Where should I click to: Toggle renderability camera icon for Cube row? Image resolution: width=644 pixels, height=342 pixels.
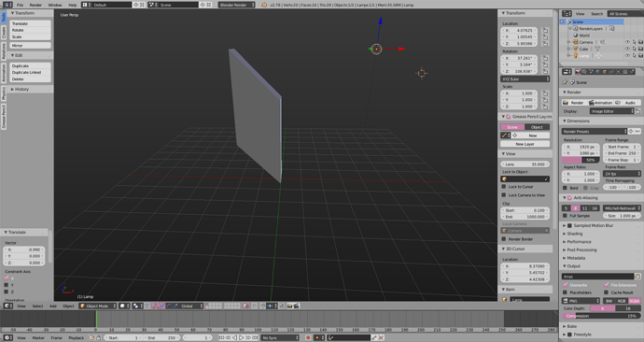640,49
